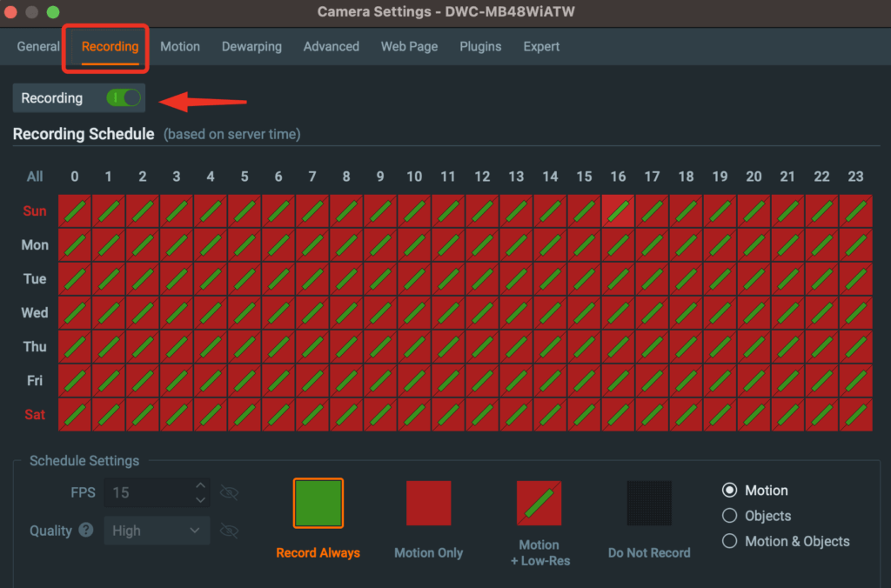Decrease the FPS value with down arrow
891x588 pixels.
200,500
